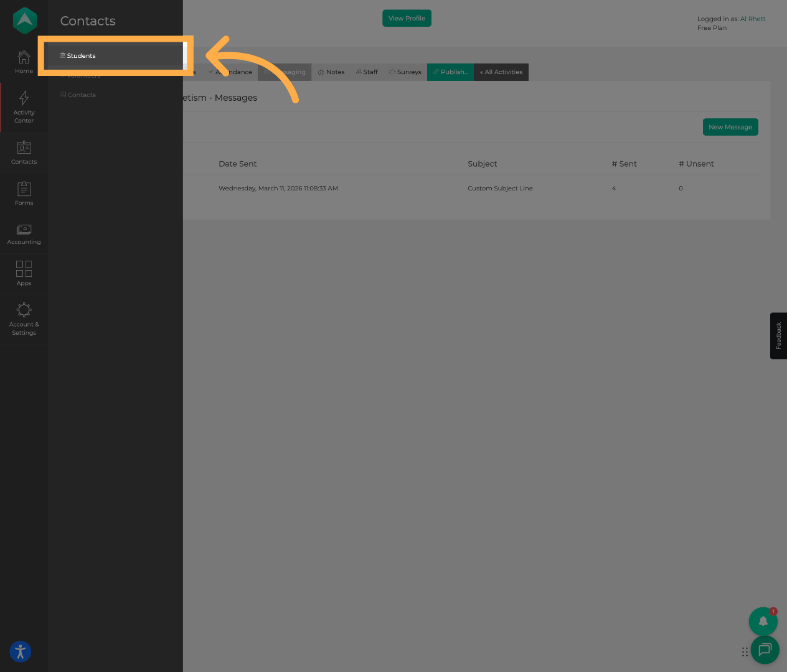Switch to the Staff tab
This screenshot has height=672, width=787.
[367, 72]
